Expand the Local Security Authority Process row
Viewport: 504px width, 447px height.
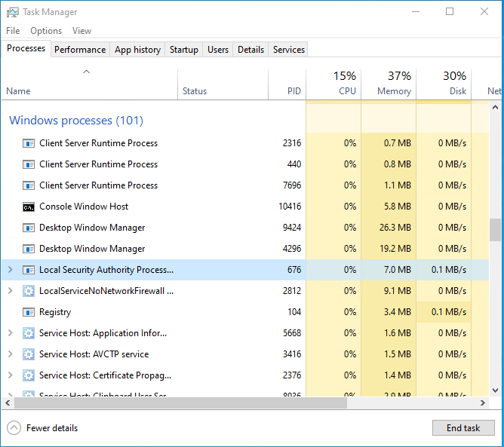point(10,270)
